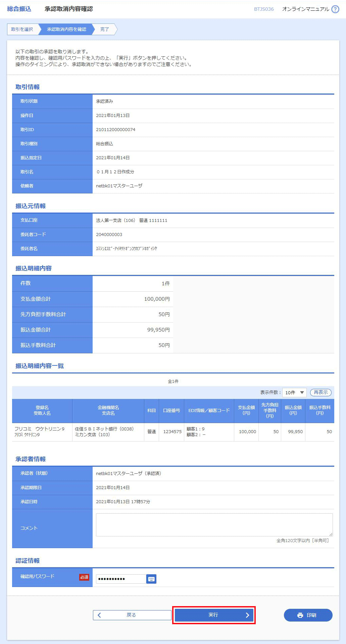Click the 口座番号 column header
This screenshot has width=346, height=644.
(171, 410)
